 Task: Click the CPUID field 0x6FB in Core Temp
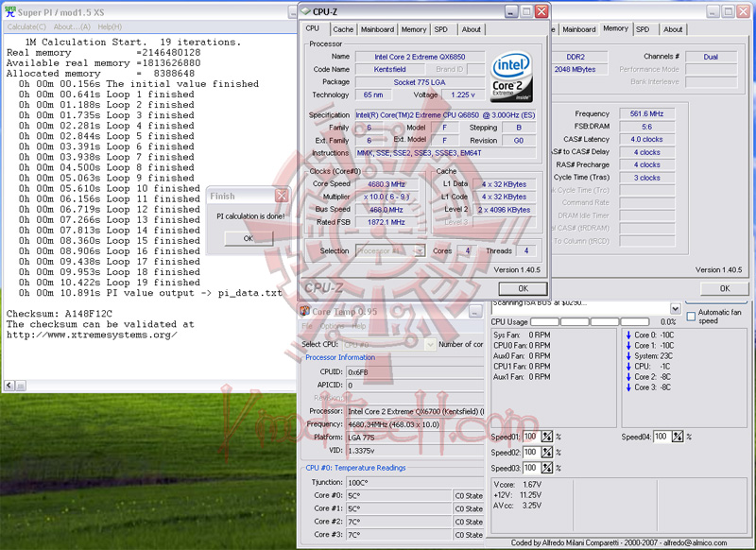[x=415, y=372]
